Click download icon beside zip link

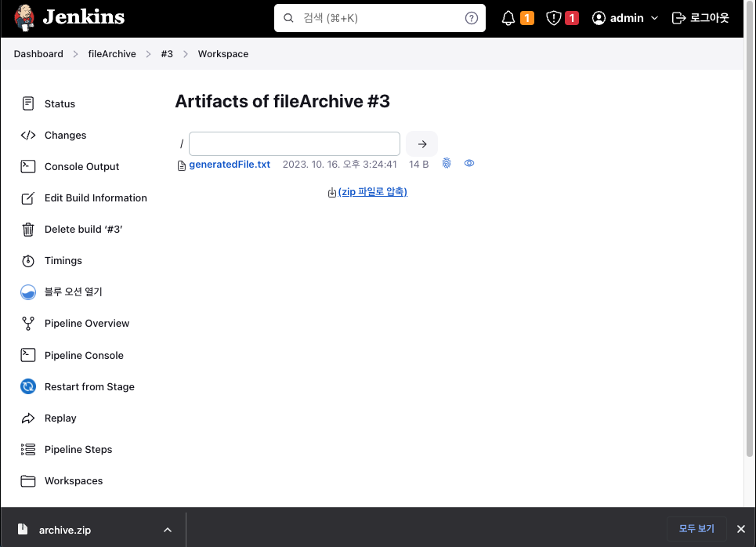click(x=332, y=193)
